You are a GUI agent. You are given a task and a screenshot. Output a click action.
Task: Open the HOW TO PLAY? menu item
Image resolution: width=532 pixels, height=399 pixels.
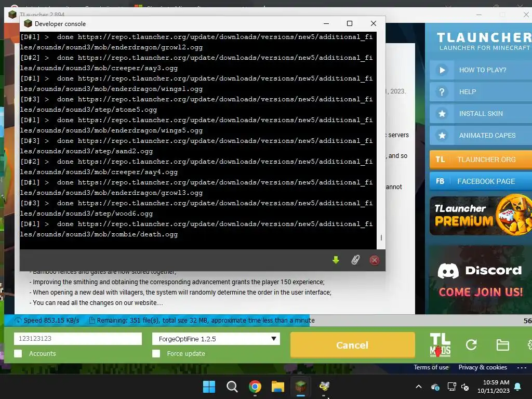[x=481, y=70]
